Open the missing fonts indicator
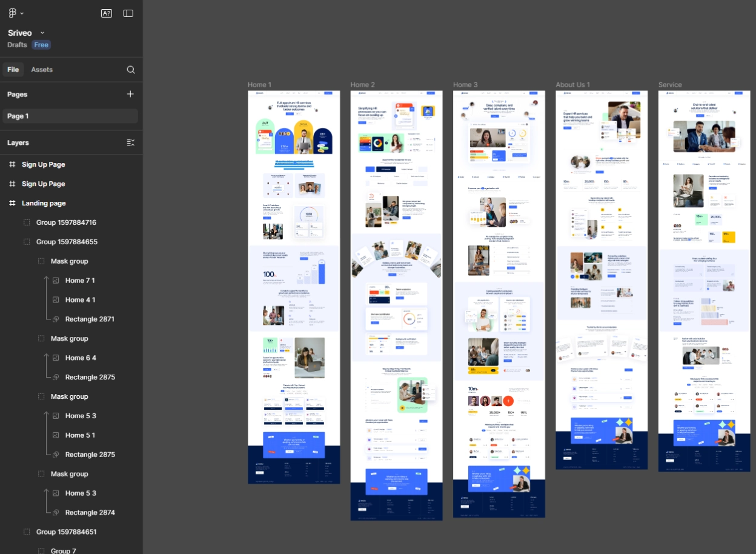756x554 pixels. click(107, 13)
